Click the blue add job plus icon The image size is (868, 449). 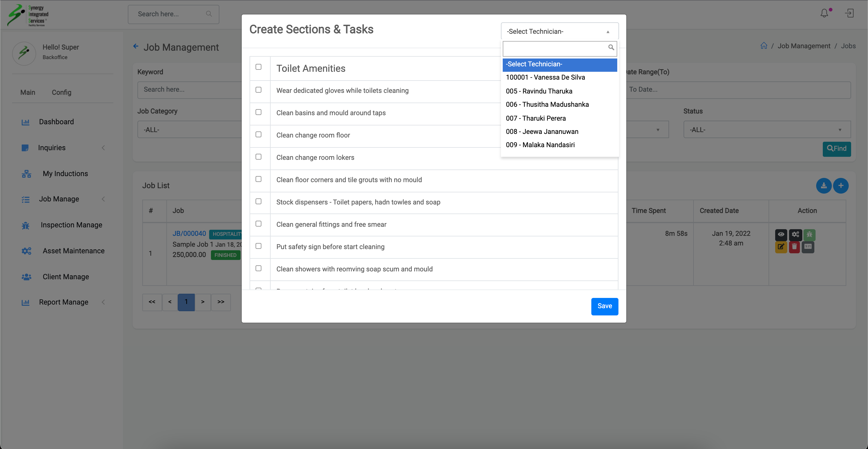pos(841,186)
